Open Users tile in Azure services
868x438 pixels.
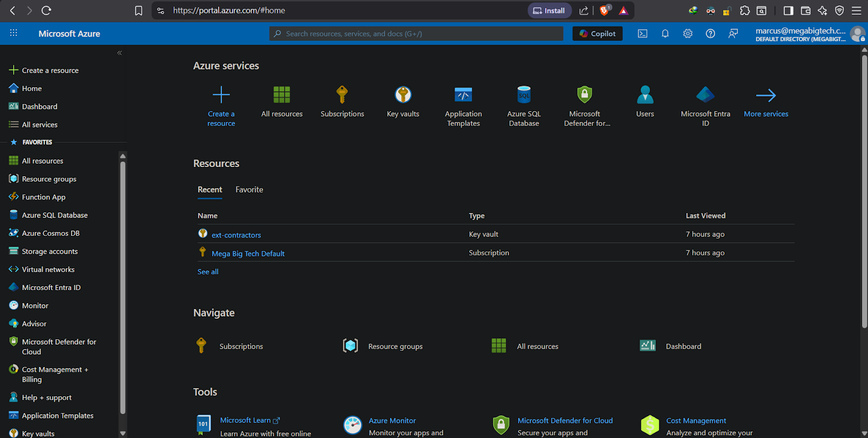(x=645, y=102)
